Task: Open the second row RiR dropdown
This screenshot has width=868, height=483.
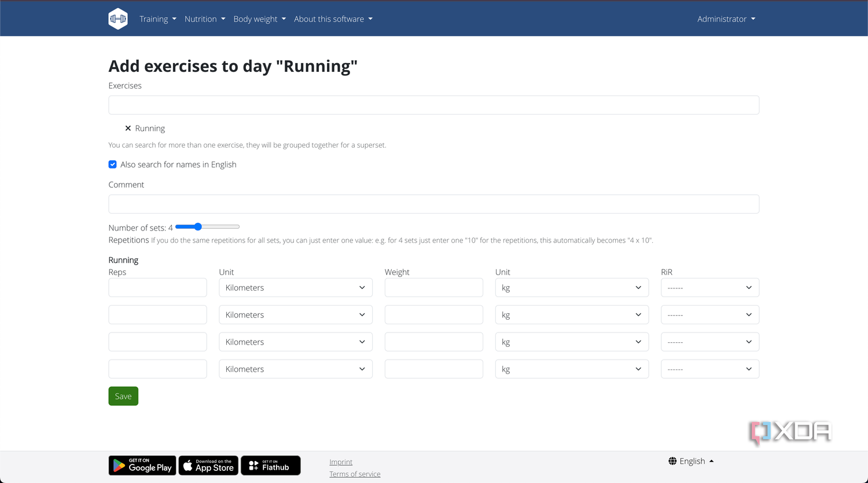Action: point(710,315)
